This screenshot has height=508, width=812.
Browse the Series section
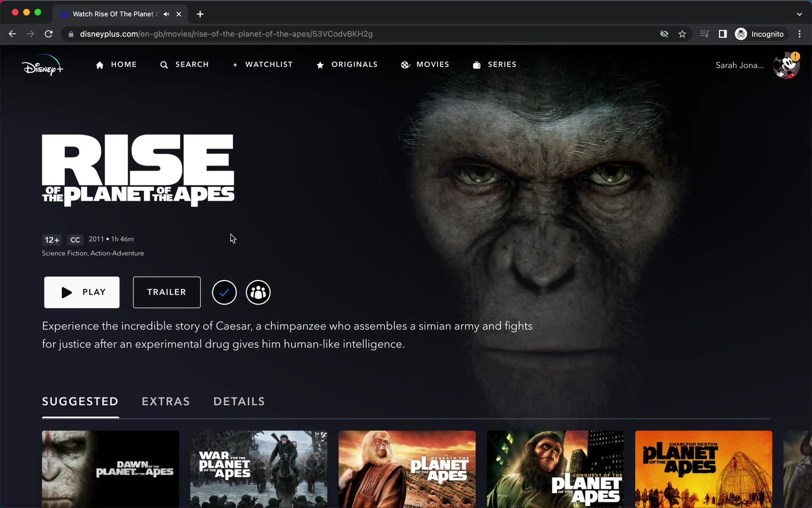tap(494, 64)
